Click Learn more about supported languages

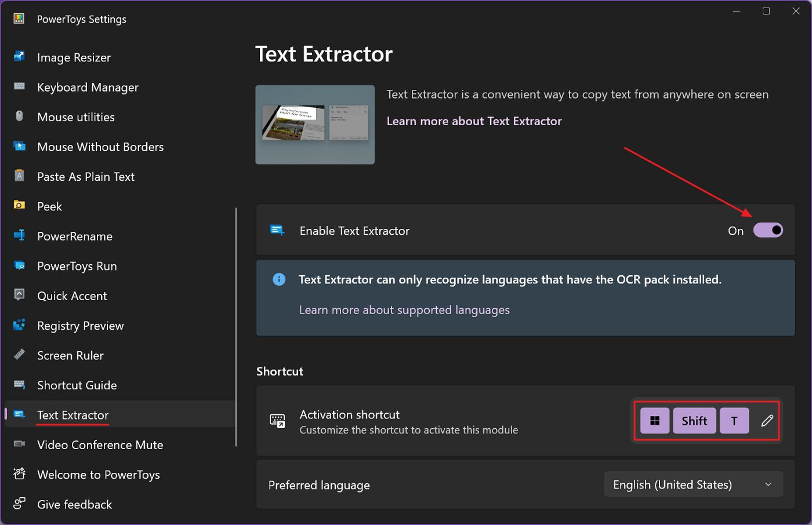point(404,309)
